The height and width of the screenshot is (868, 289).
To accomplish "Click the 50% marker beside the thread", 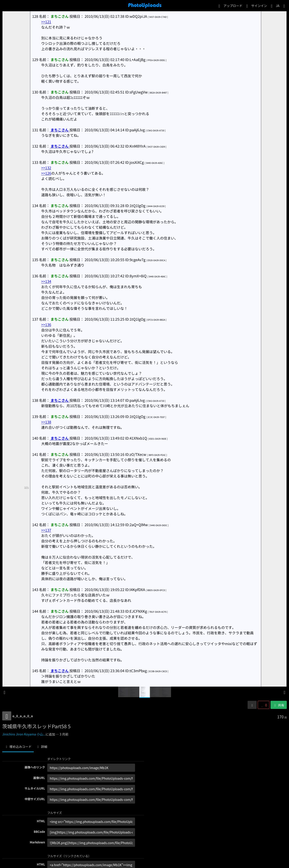I will point(26,488).
